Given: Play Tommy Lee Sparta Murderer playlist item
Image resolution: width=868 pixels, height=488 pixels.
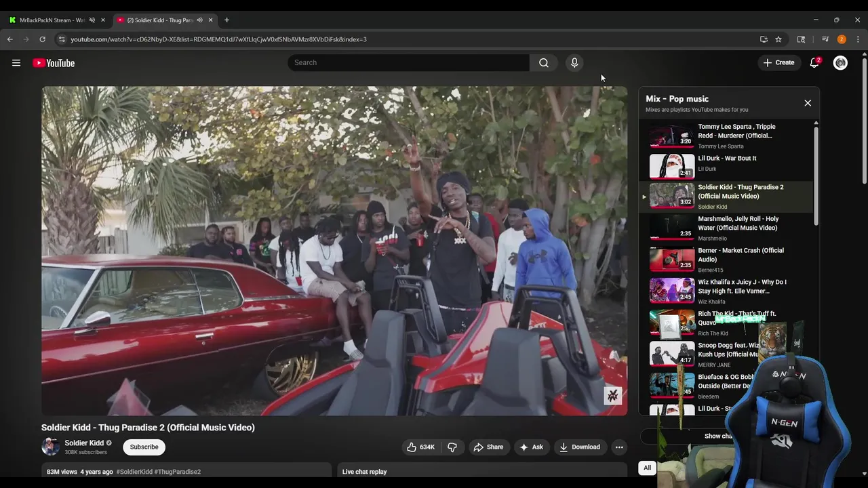Looking at the screenshot, I should [x=726, y=136].
